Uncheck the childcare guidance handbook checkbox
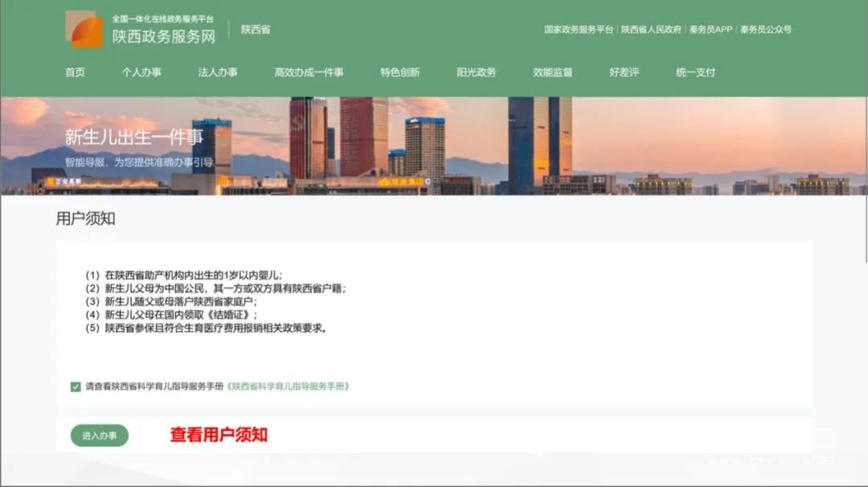This screenshot has height=487, width=868. [x=76, y=387]
